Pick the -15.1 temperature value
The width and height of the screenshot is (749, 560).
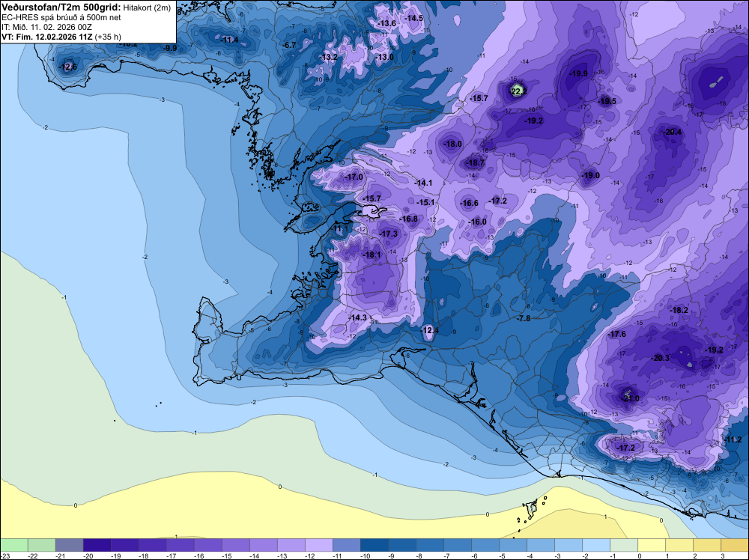pos(425,203)
